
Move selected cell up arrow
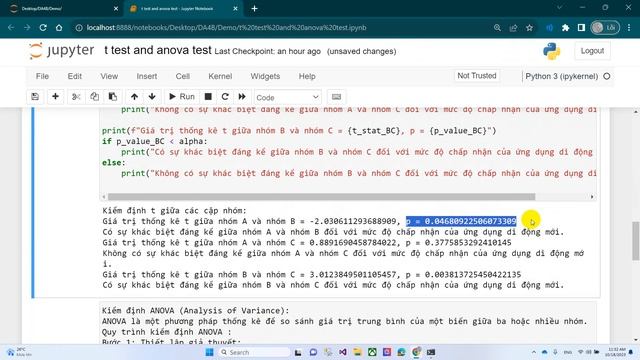click(x=134, y=97)
